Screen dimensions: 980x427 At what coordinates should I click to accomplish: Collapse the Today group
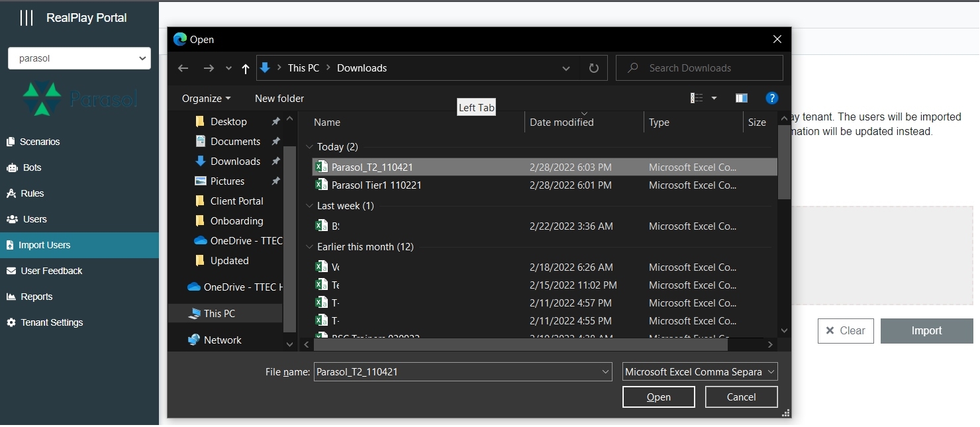click(x=309, y=147)
